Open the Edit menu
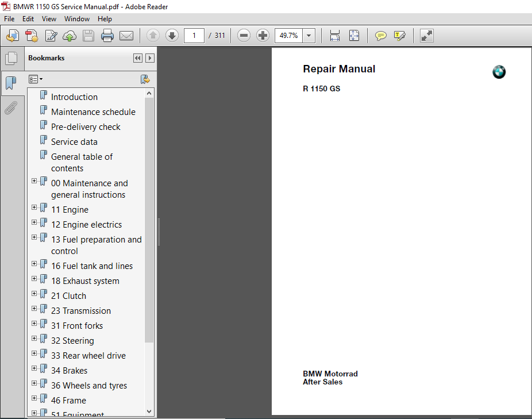Screen dimensions: 532x419 click(x=28, y=19)
